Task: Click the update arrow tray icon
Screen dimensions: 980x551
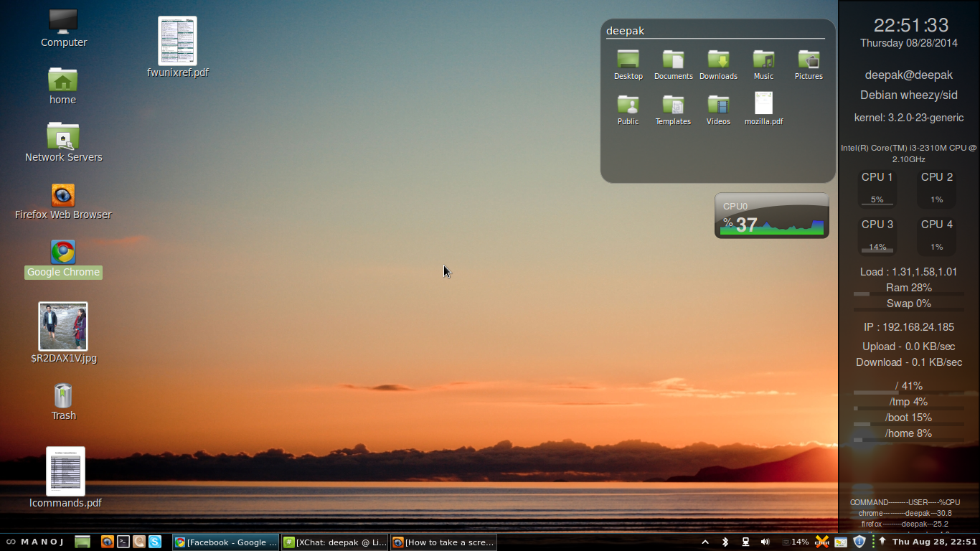Action: pos(882,541)
